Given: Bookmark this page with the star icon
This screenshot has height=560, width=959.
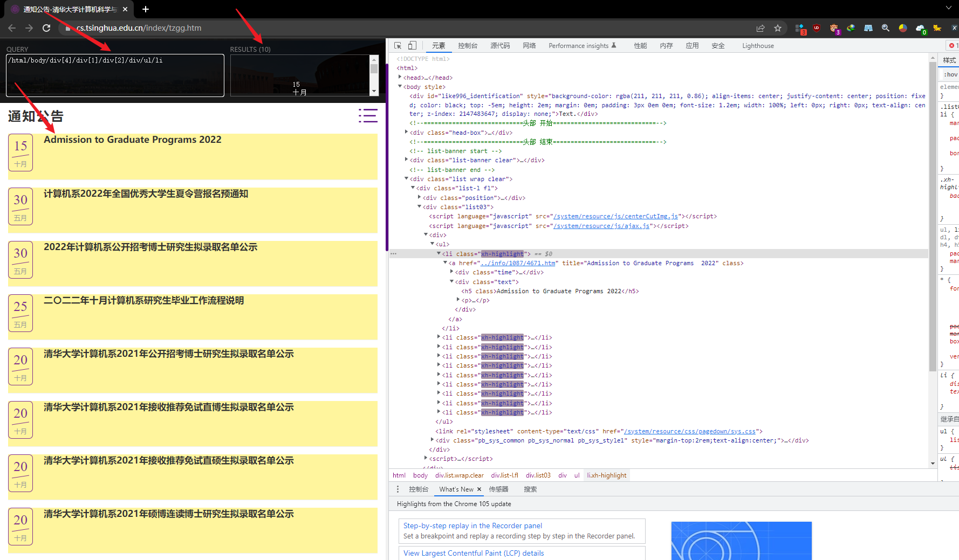Looking at the screenshot, I should [x=778, y=28].
